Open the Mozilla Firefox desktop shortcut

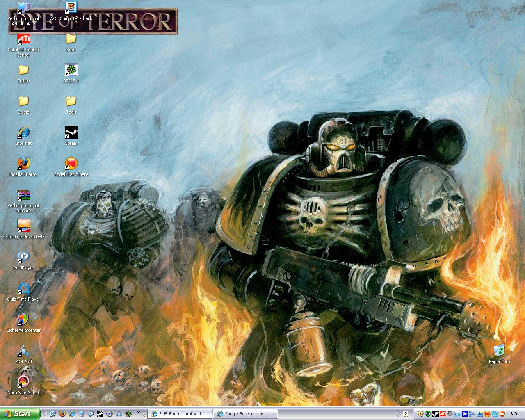click(23, 164)
